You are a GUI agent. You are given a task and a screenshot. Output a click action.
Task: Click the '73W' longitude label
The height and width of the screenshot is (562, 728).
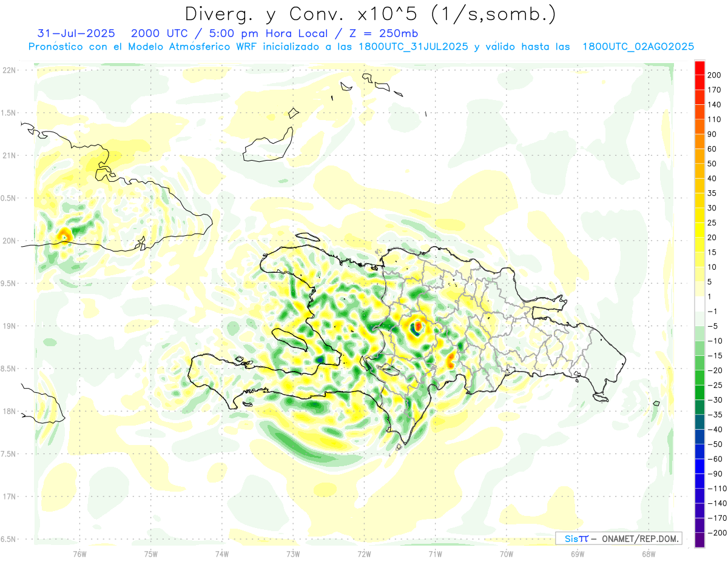tap(292, 554)
